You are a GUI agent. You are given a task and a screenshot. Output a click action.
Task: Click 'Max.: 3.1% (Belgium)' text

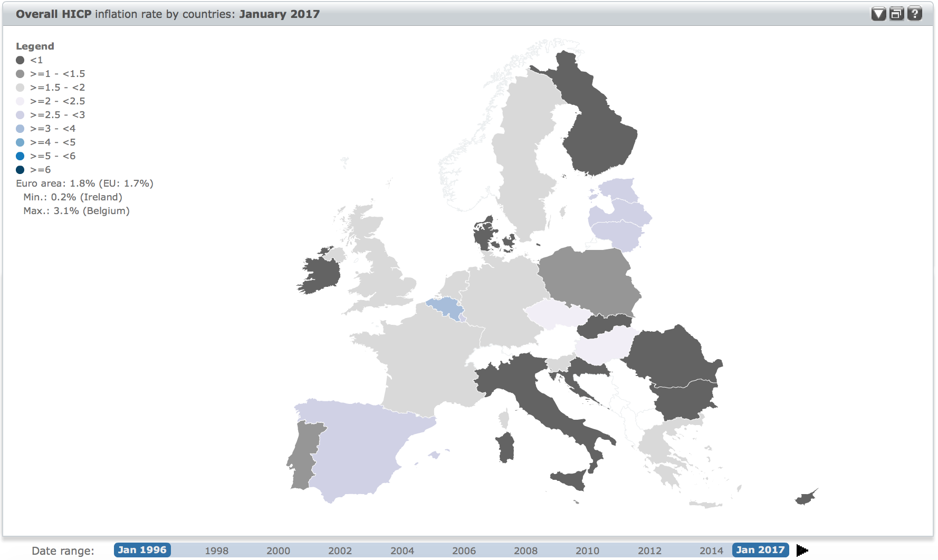pos(76,211)
